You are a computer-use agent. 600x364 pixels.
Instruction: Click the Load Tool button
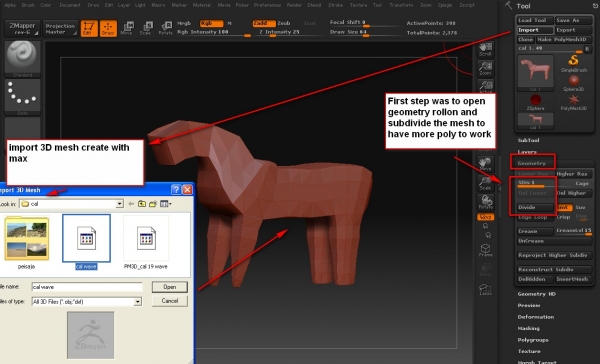tap(535, 20)
